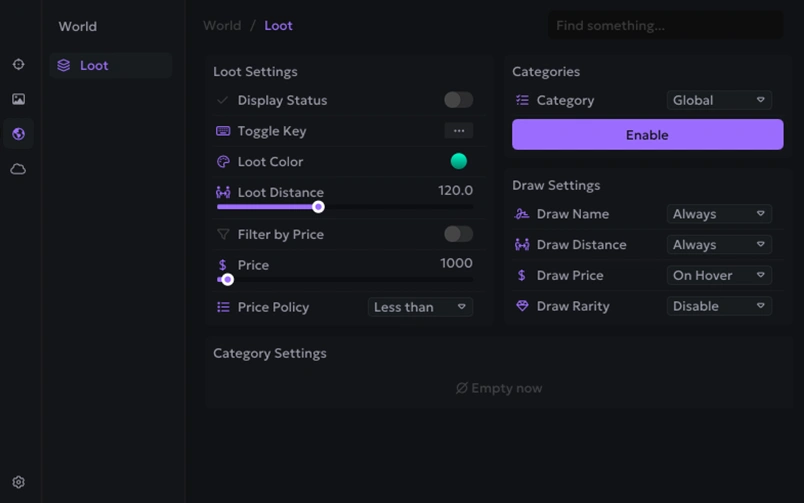Open the Draw Price On Hover dropdown
804x503 pixels.
pyautogui.click(x=718, y=275)
